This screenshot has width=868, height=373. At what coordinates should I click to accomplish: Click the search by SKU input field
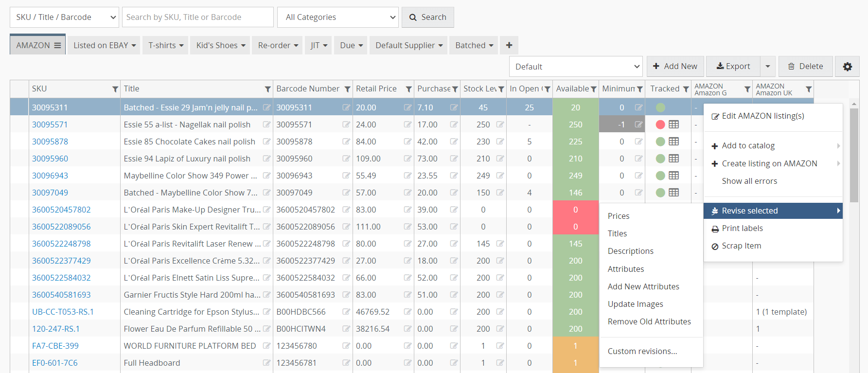coord(197,17)
